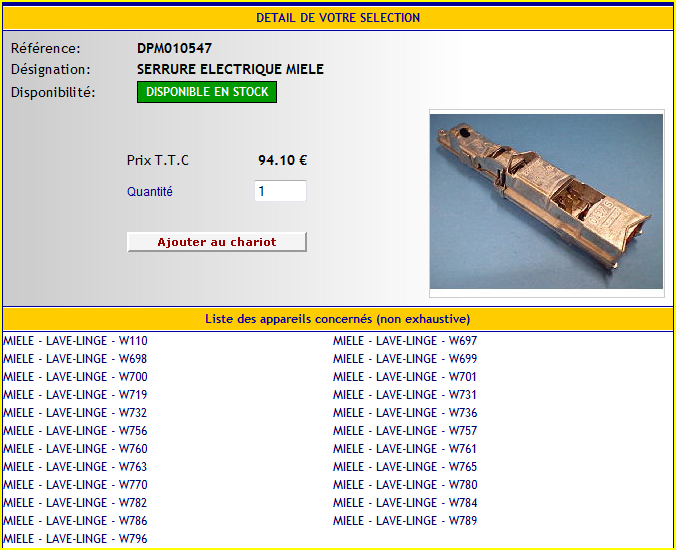Open MIELE - LAVE-LINGE - W699
The width and height of the screenshot is (676, 550).
(x=405, y=359)
